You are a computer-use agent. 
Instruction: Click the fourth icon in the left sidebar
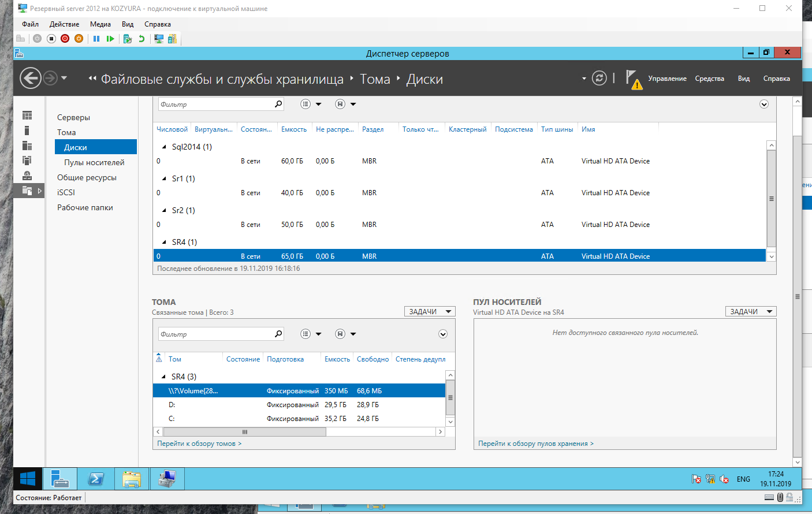pos(27,161)
